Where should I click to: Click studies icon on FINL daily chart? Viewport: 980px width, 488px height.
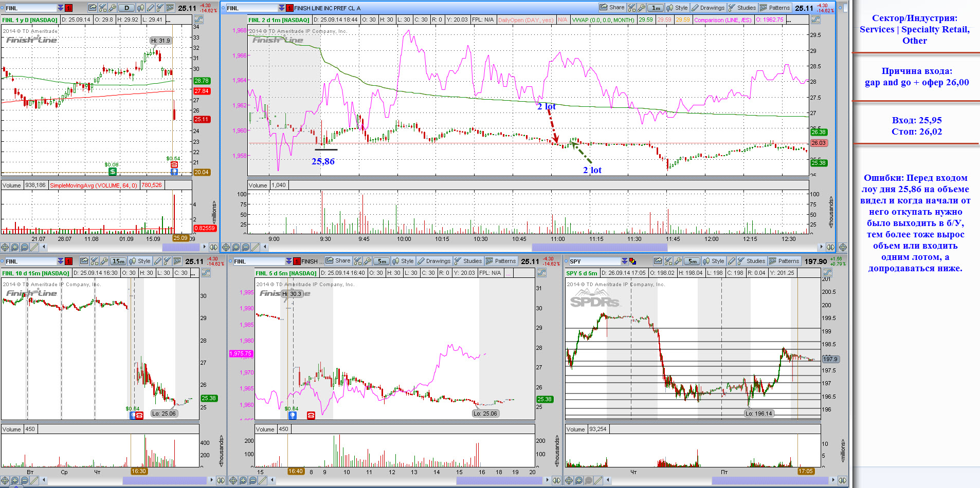(x=160, y=8)
